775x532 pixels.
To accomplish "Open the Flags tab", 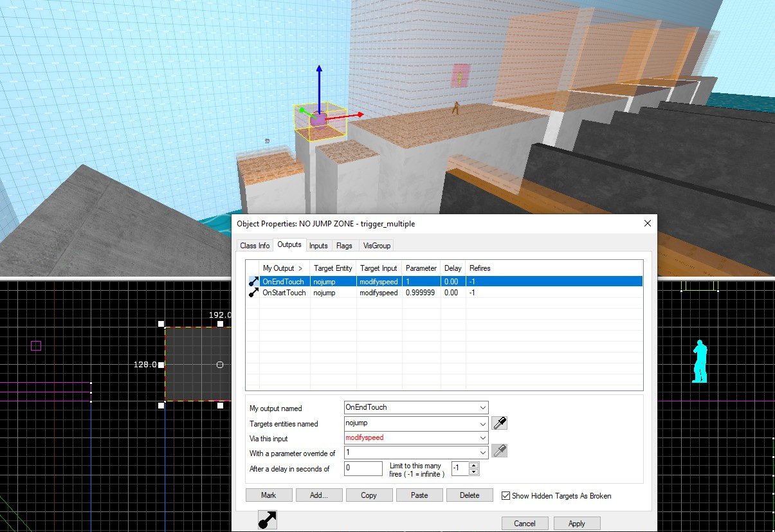I will point(344,246).
